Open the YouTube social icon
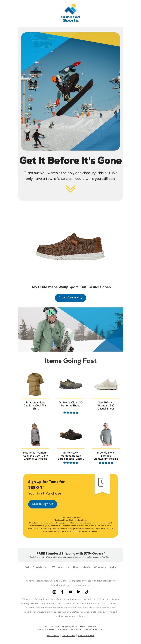The width and height of the screenshot is (141, 644). click(70, 592)
